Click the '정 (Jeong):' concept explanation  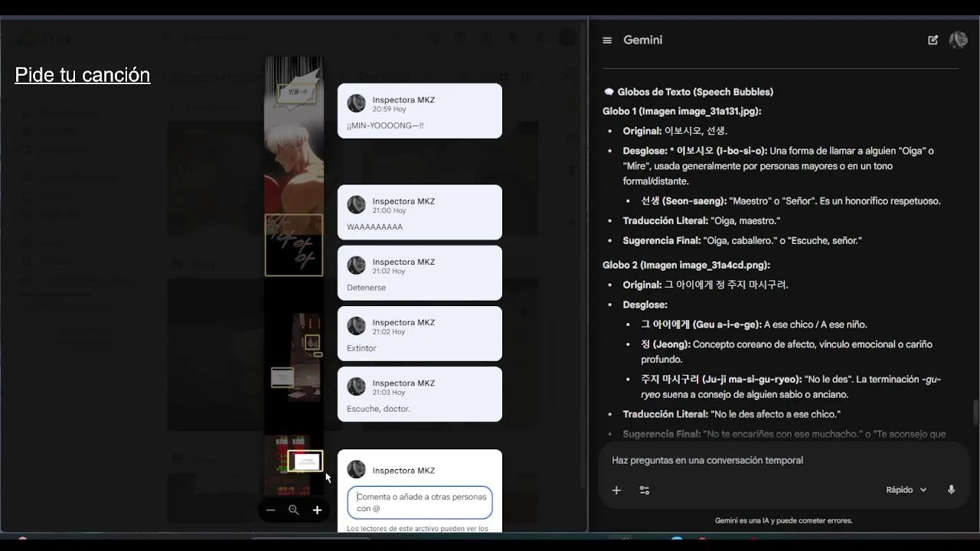[x=786, y=351]
